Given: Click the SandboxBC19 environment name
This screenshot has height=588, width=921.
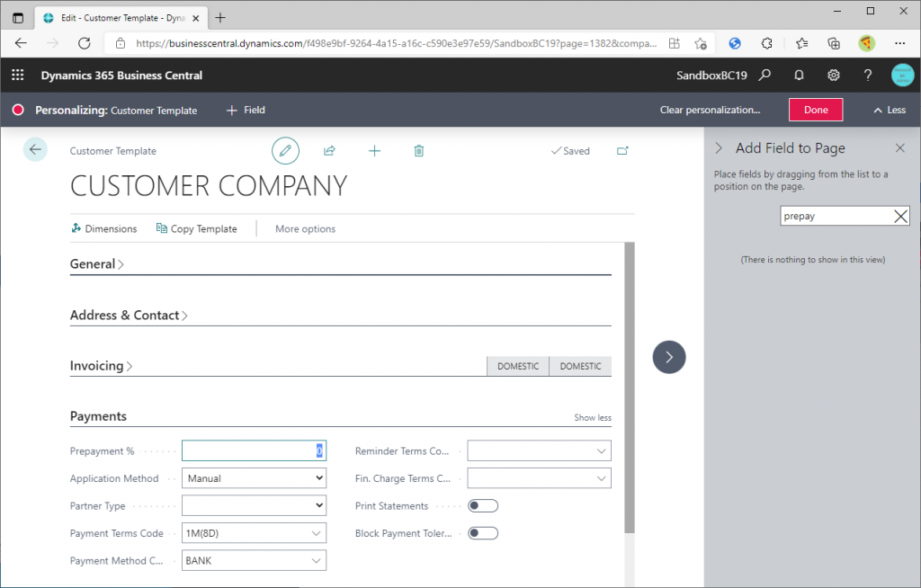Looking at the screenshot, I should coord(711,76).
